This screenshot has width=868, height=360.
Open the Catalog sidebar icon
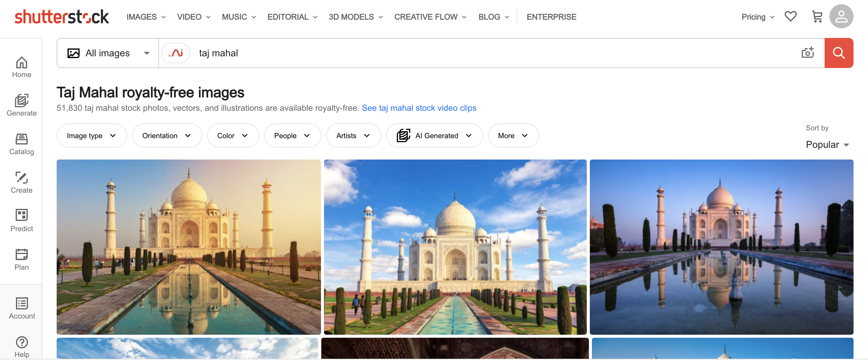(x=22, y=139)
